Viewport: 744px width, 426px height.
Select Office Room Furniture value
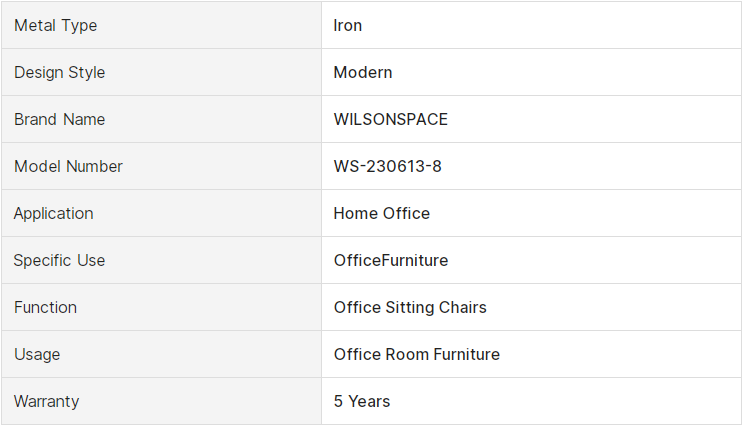click(417, 354)
